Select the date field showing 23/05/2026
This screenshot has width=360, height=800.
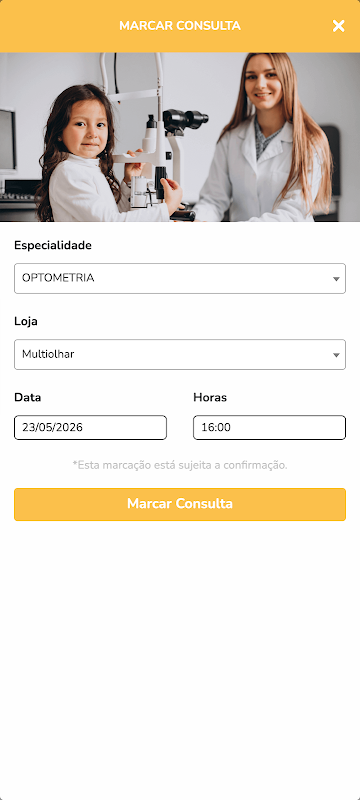(x=90, y=428)
